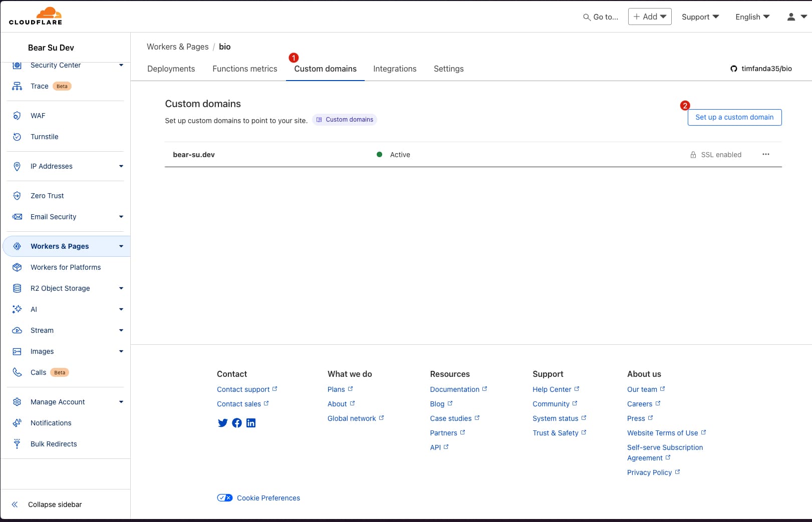The image size is (812, 522).
Task: Collapse the Workers & Pages arrow
Action: 121,246
